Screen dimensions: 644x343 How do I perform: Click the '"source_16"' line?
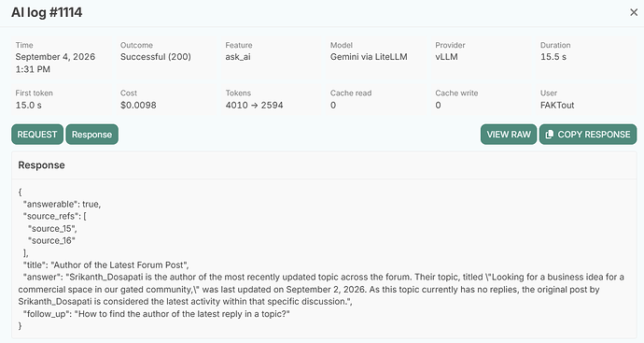[51, 240]
